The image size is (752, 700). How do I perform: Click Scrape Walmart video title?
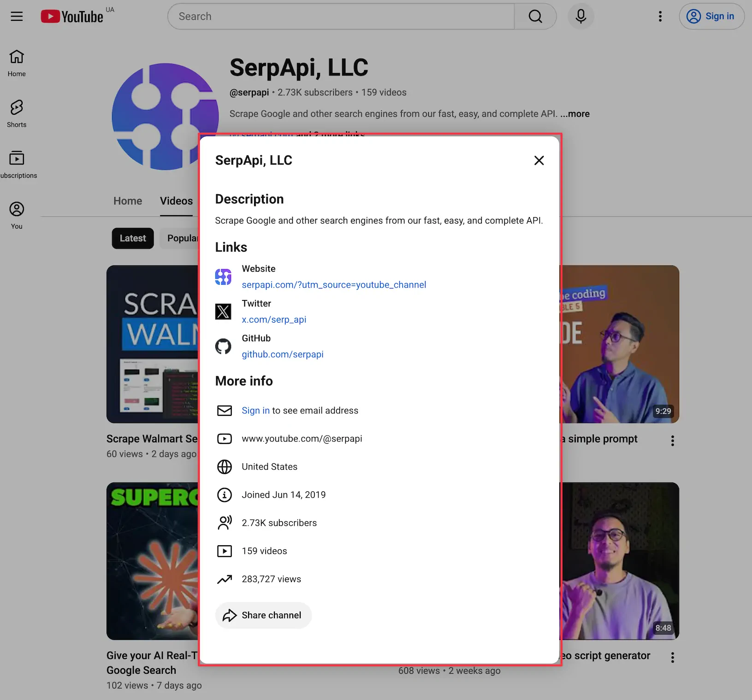(x=152, y=439)
